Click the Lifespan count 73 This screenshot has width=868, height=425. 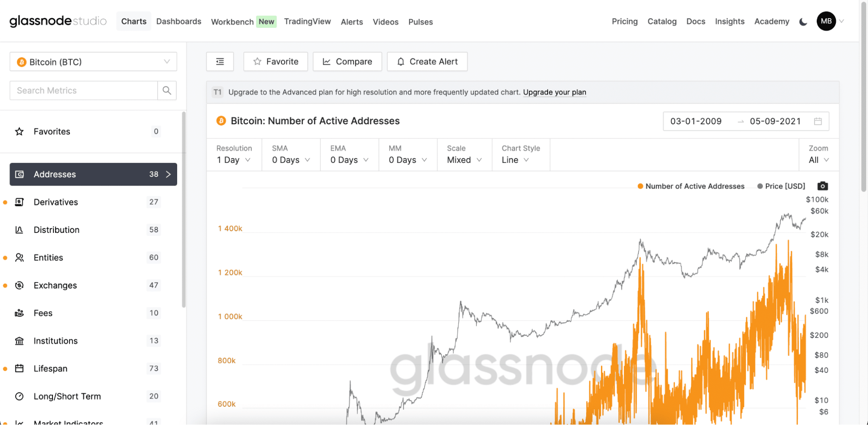[x=154, y=369]
